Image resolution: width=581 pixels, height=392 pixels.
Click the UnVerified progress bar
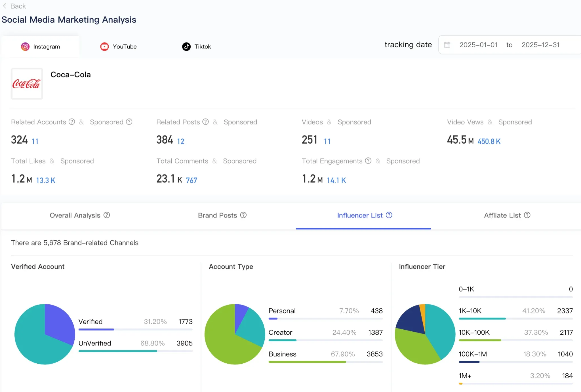coord(136,351)
